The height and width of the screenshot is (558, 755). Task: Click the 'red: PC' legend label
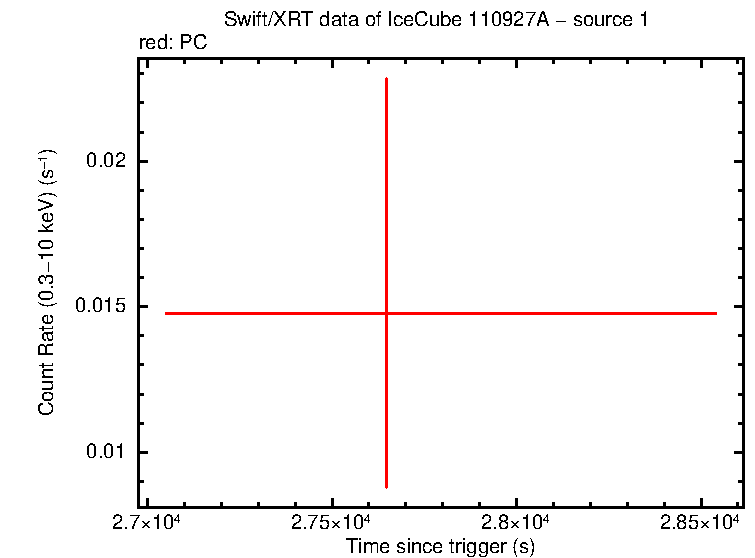click(173, 42)
